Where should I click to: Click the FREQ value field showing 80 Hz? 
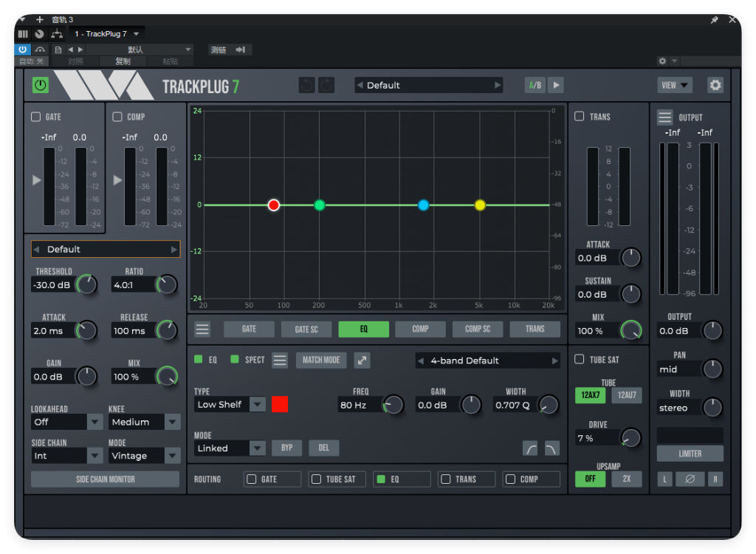pos(360,405)
